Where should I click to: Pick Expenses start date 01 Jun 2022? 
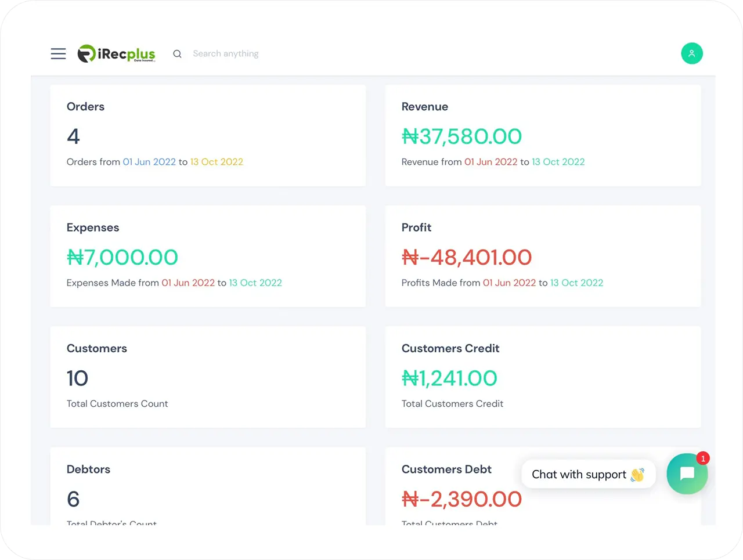(x=188, y=283)
